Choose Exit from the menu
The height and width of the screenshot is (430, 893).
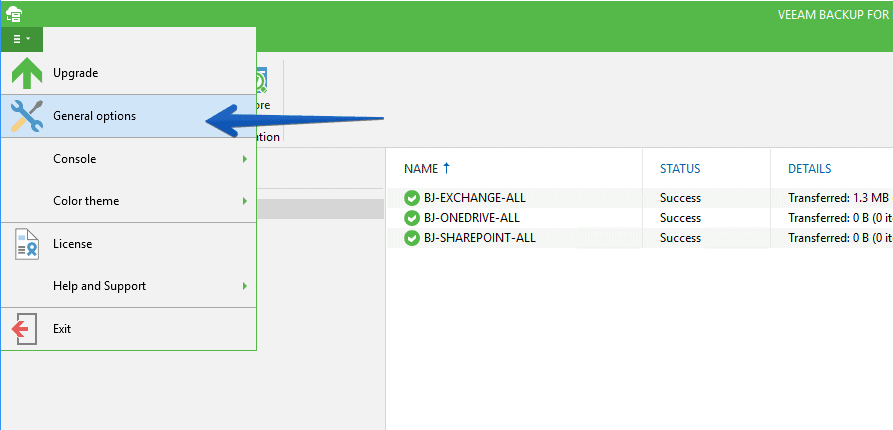click(128, 329)
